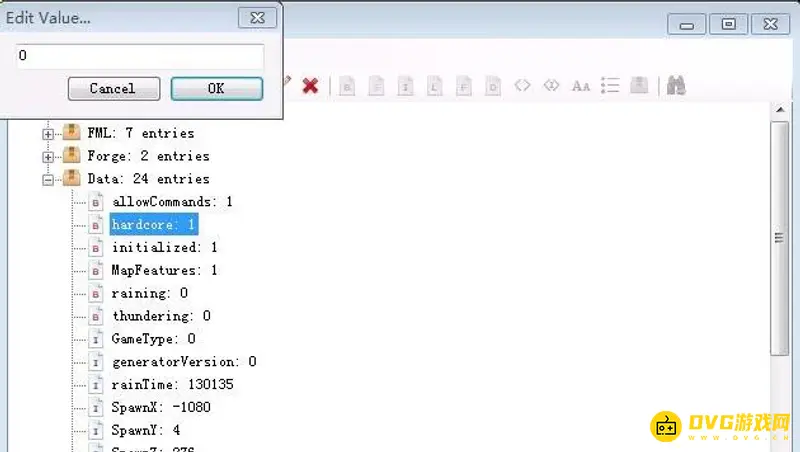Click the red X delete tag icon

coord(310,86)
